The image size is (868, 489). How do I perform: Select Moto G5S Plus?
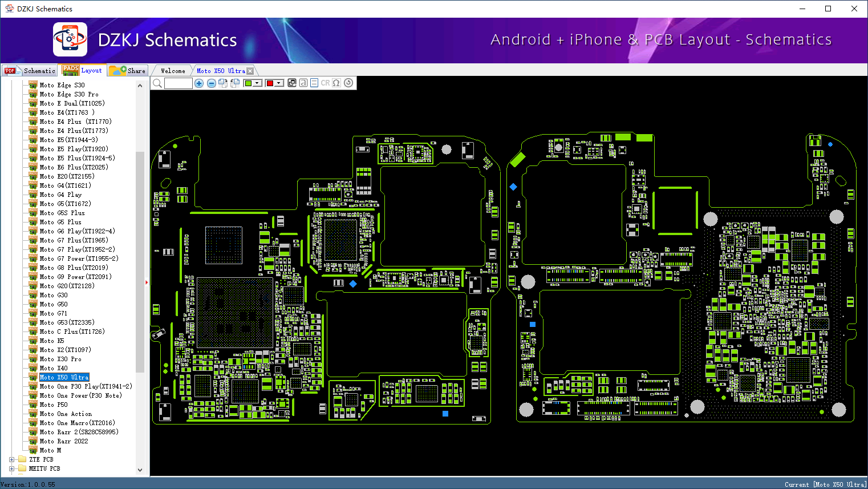62,213
